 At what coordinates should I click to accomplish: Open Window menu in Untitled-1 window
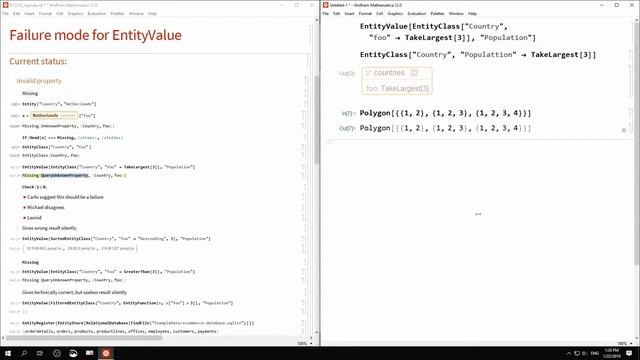point(456,13)
